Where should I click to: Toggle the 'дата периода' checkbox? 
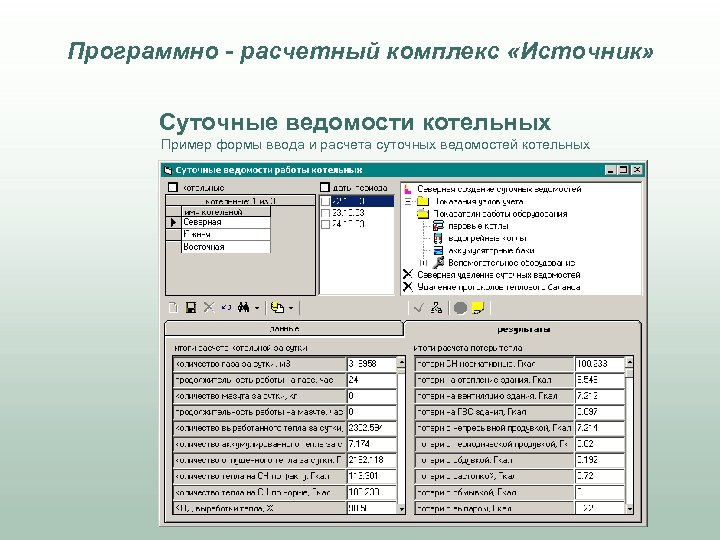point(325,187)
